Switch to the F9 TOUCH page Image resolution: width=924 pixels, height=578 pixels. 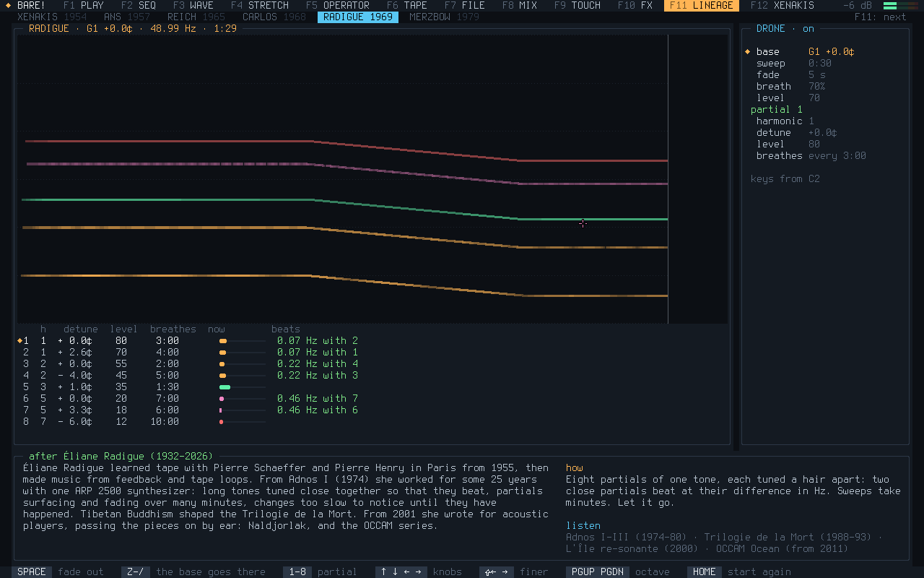click(x=577, y=5)
